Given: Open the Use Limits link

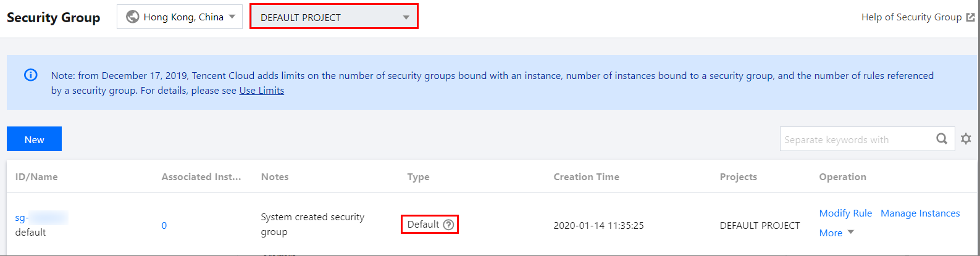Looking at the screenshot, I should [x=262, y=90].
